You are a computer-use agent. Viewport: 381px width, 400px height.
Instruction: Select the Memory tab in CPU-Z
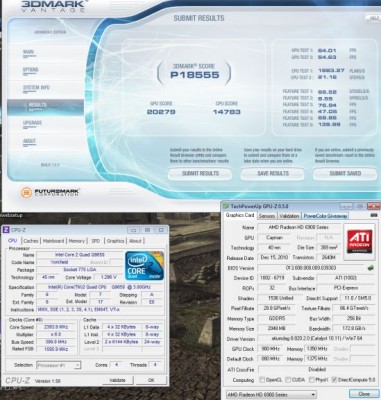(x=77, y=241)
